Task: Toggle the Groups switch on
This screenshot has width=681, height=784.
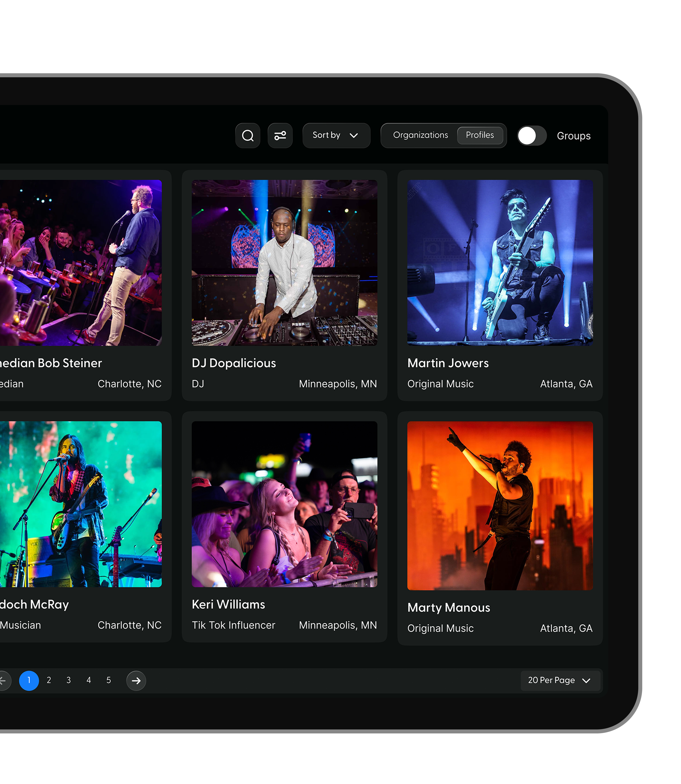Action: [532, 136]
